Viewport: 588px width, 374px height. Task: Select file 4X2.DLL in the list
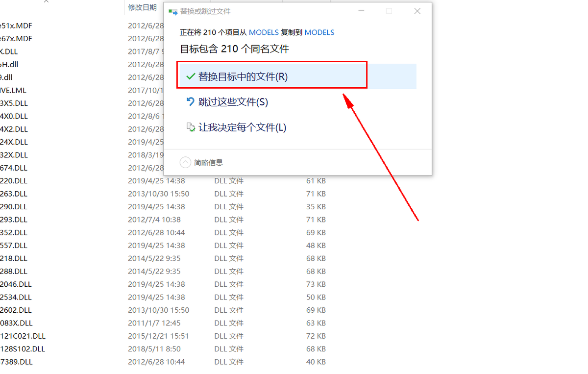point(14,129)
